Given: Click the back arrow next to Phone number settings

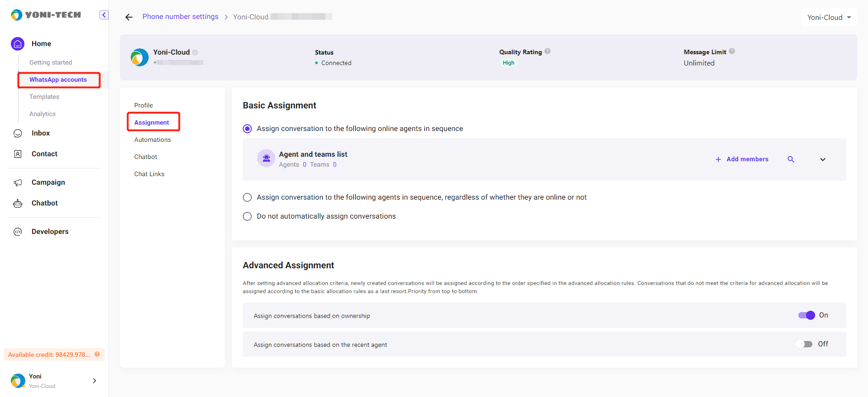Looking at the screenshot, I should [129, 17].
